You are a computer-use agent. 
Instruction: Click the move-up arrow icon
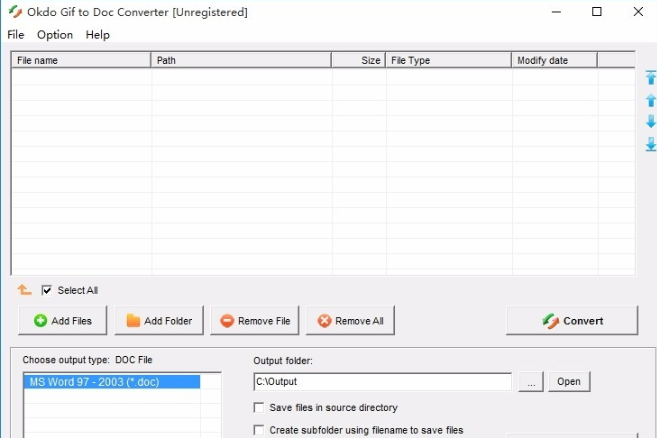(x=651, y=100)
